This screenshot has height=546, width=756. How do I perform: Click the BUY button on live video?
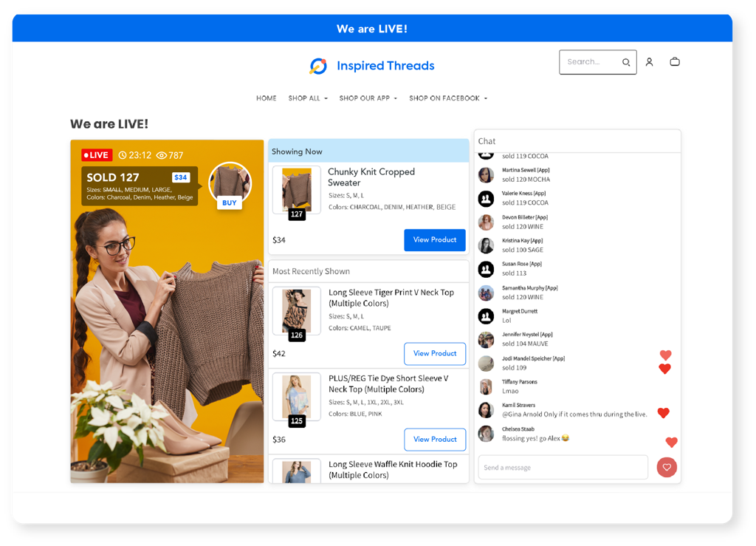point(230,202)
